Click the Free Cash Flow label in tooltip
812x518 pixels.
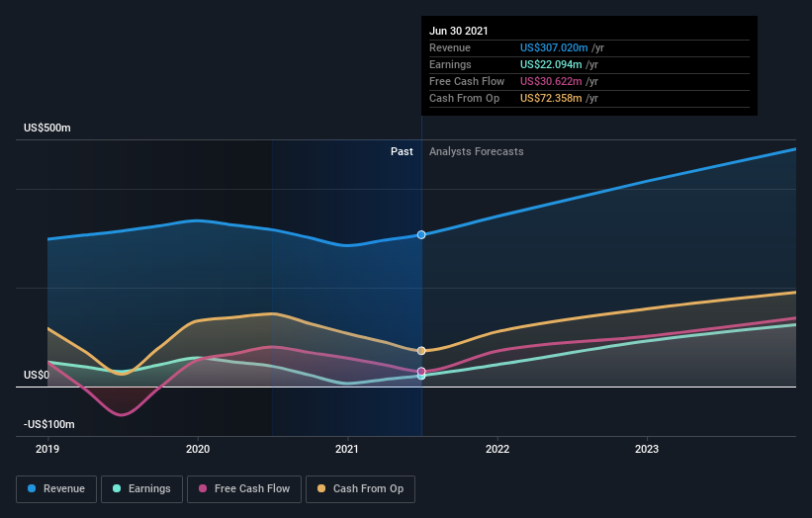point(467,81)
